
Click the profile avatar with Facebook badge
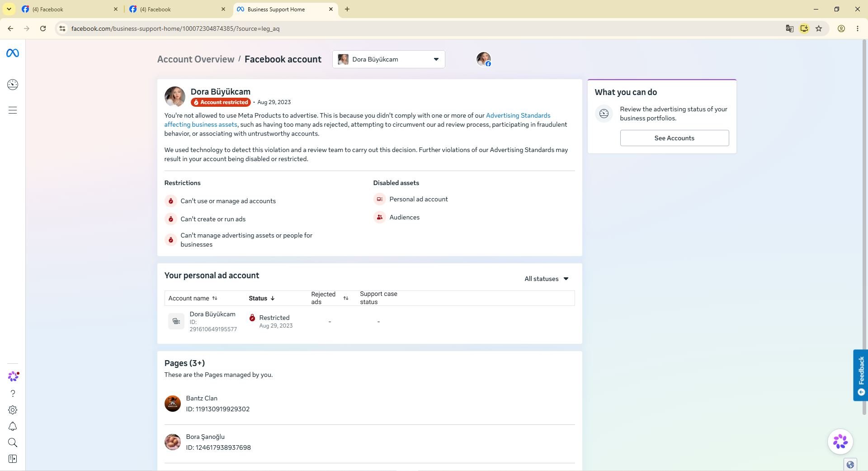point(484,59)
